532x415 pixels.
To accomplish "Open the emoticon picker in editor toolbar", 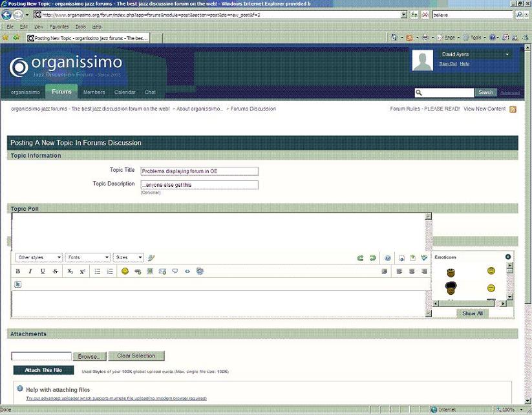I will tap(125, 271).
